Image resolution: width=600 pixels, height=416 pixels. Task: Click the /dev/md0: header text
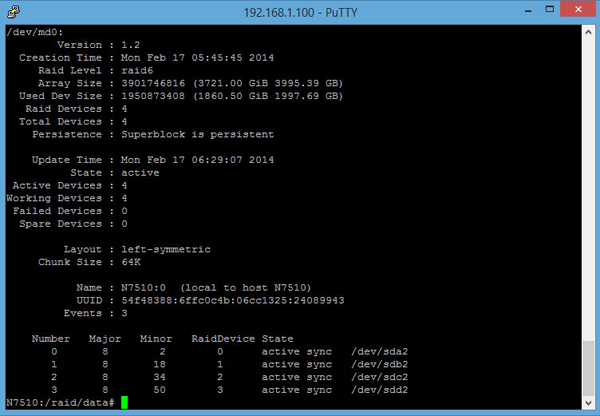pyautogui.click(x=34, y=32)
